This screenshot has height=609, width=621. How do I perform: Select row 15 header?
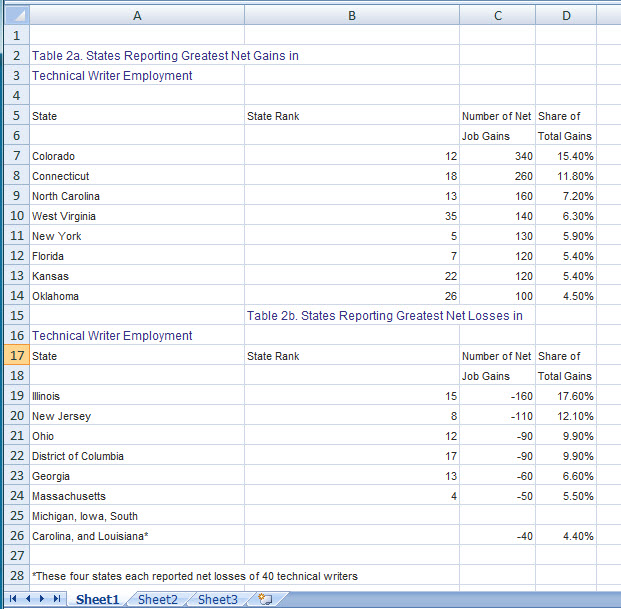pyautogui.click(x=17, y=315)
